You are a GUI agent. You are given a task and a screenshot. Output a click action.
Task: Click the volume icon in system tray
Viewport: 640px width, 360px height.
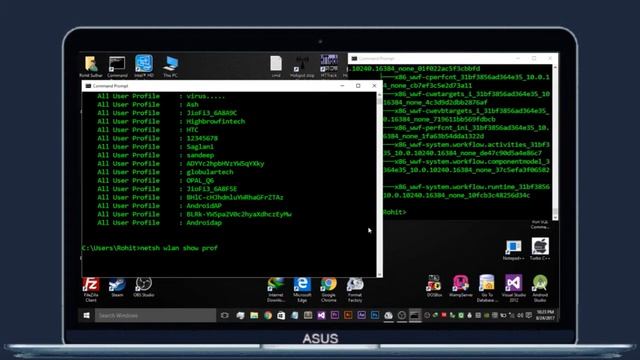click(x=520, y=316)
